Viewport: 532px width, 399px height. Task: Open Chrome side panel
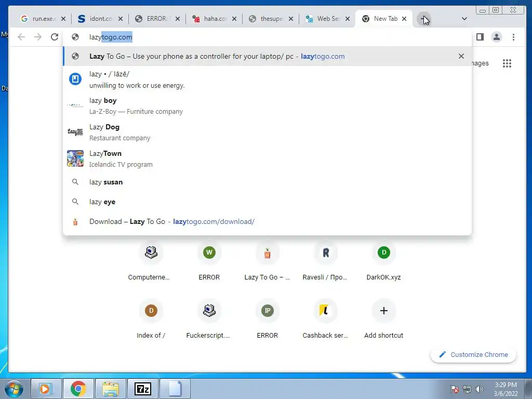point(480,37)
